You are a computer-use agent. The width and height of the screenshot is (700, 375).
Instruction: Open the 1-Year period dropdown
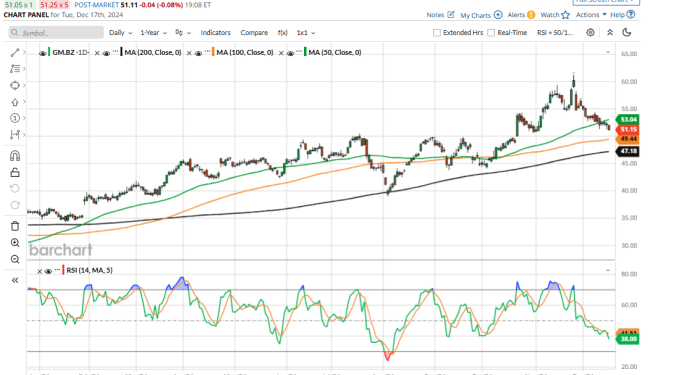click(x=153, y=33)
